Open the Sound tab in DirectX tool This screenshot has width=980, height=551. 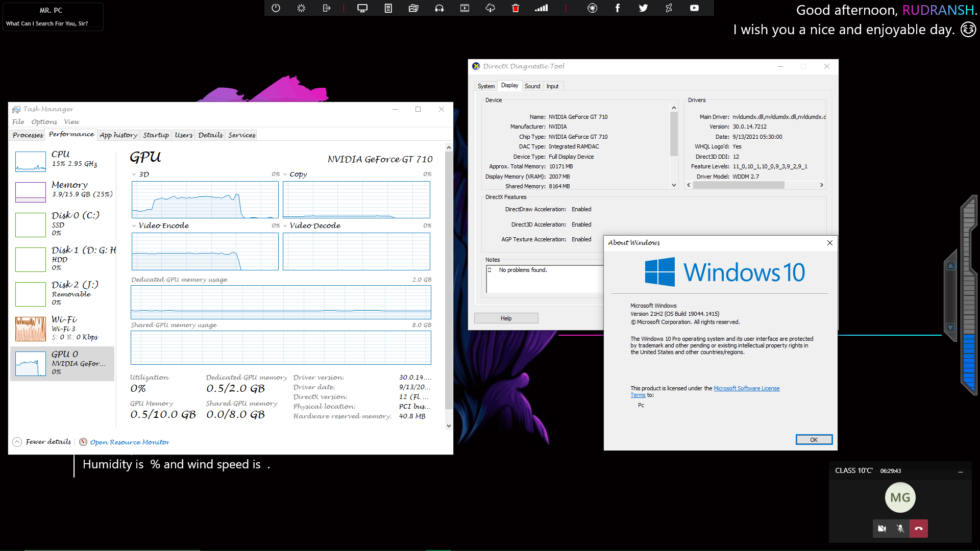click(532, 86)
